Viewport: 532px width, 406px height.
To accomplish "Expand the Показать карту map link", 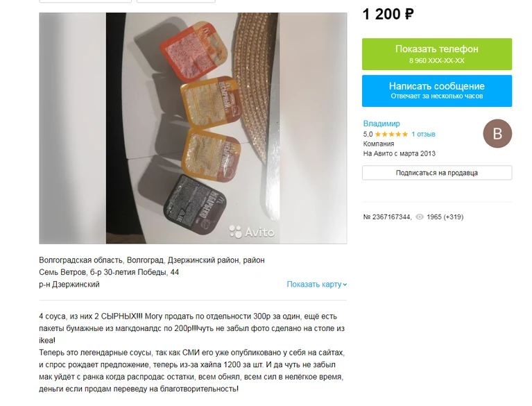I will pos(316,284).
